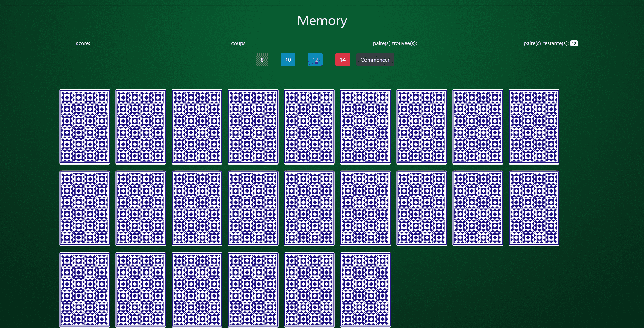Flip the first card in top row
644x328 pixels.
(x=85, y=127)
